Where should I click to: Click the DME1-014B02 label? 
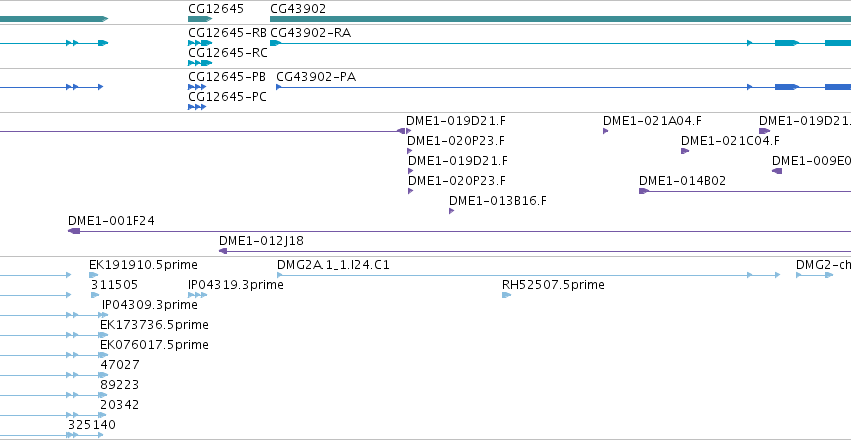pos(682,181)
